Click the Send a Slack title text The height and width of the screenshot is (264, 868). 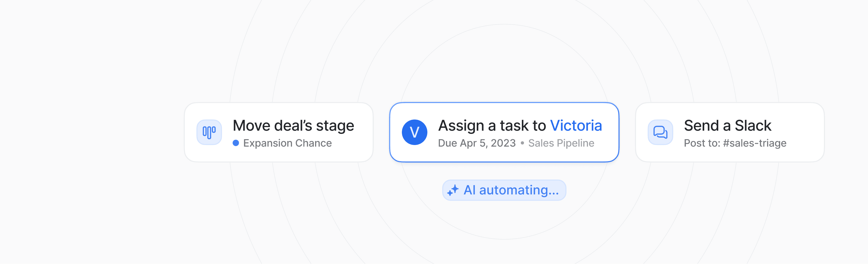pyautogui.click(x=728, y=126)
